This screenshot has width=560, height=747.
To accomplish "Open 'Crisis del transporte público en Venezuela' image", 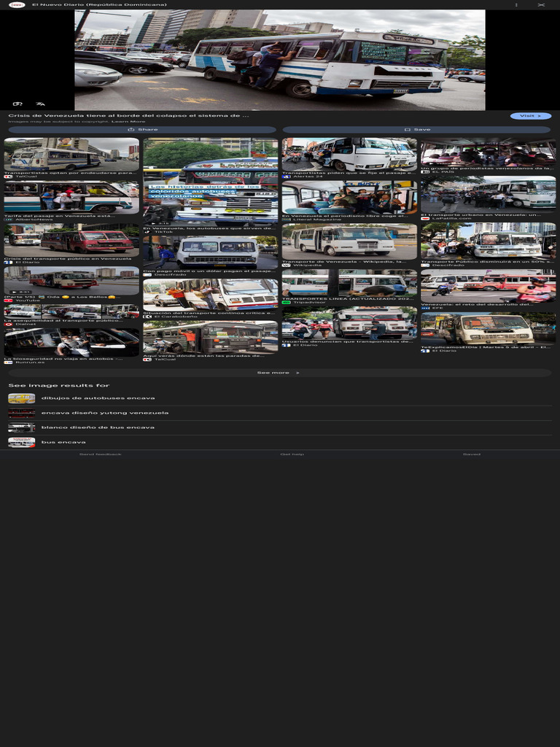I will 71,240.
